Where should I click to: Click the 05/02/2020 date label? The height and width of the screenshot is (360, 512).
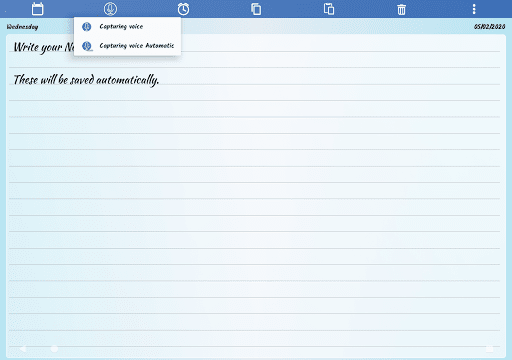point(490,27)
